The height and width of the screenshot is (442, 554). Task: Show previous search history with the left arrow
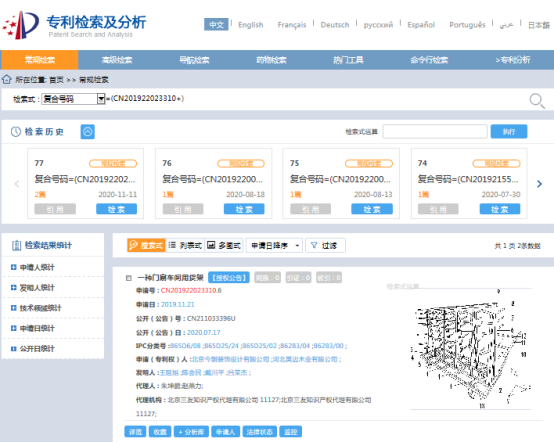tap(17, 184)
